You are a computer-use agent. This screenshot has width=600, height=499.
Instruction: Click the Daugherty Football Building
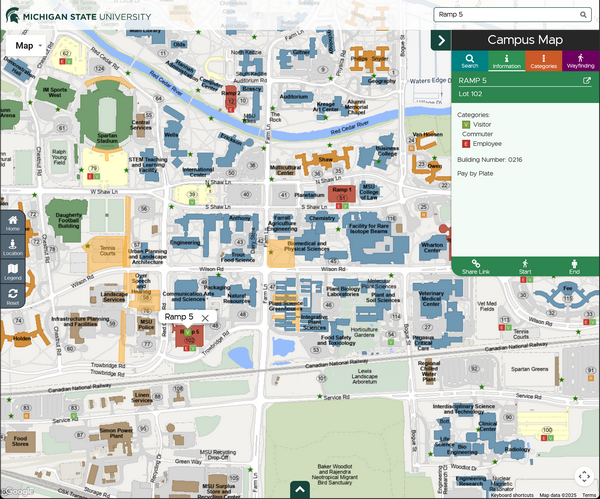(x=68, y=220)
